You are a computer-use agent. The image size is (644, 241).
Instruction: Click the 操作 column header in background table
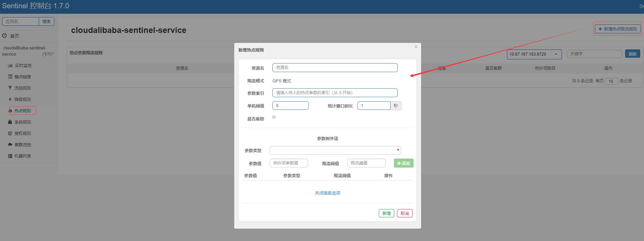click(x=608, y=68)
